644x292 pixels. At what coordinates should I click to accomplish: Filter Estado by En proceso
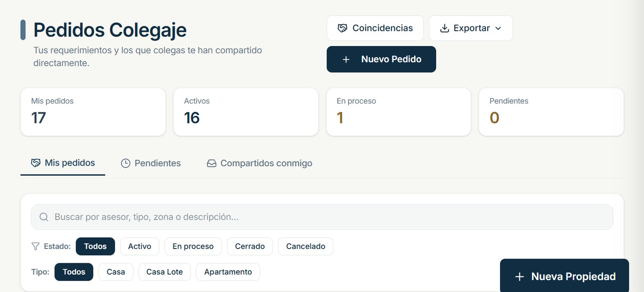click(193, 246)
